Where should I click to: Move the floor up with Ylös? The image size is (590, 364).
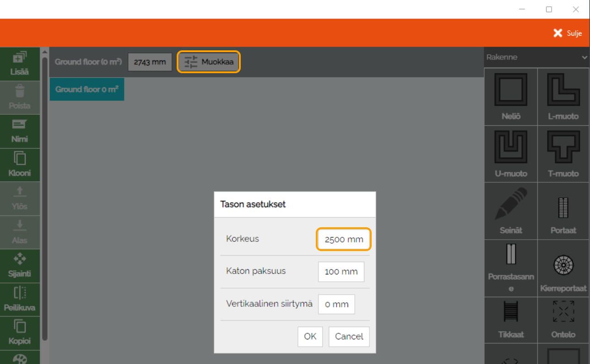20,199
